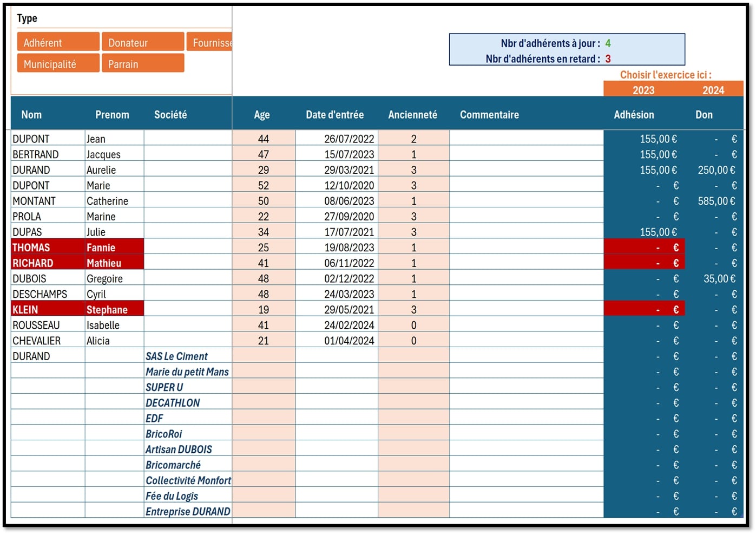Select the DECATHLON company cell

pyautogui.click(x=188, y=402)
